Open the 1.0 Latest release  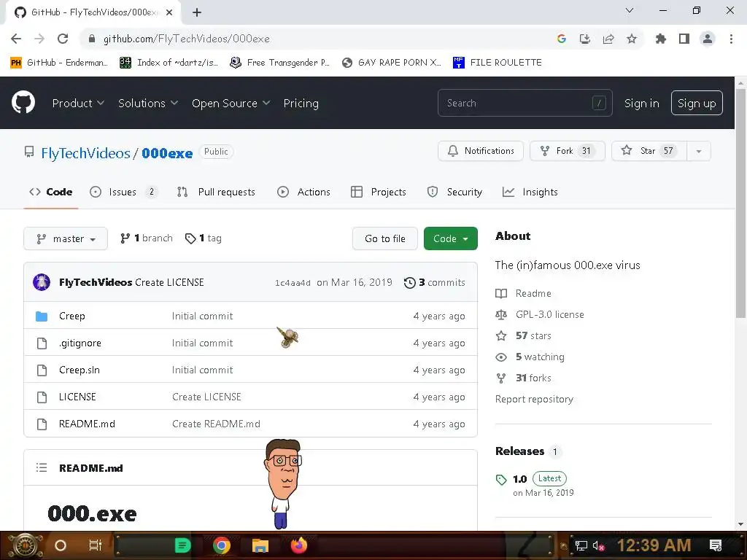tap(539, 478)
